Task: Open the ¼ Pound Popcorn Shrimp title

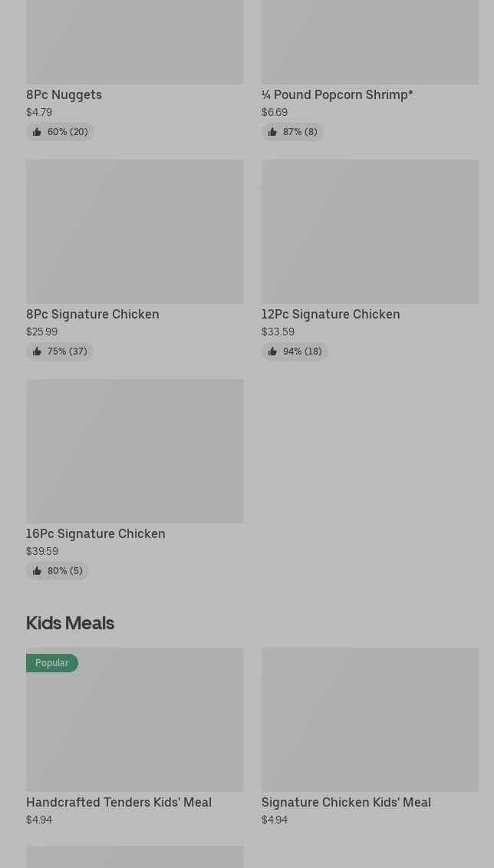Action: point(337,94)
